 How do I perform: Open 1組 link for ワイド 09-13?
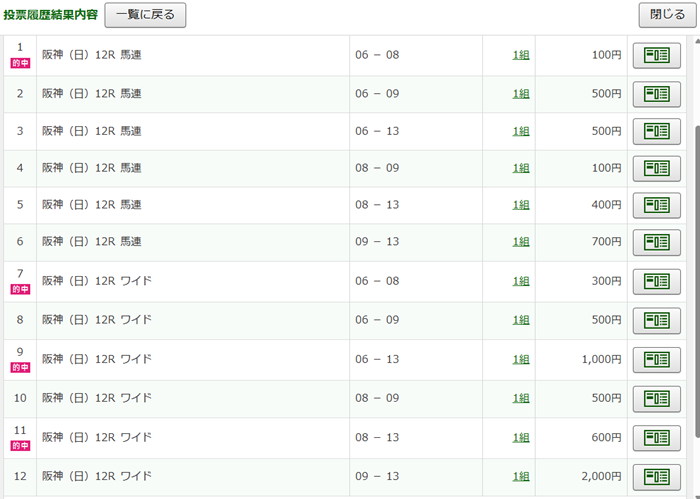[x=521, y=476]
